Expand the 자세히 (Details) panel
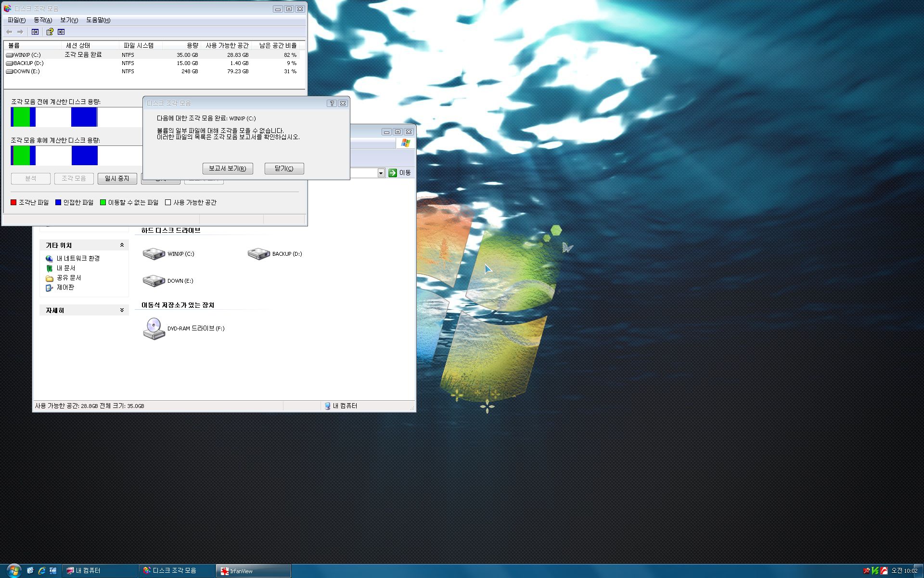 [x=122, y=310]
